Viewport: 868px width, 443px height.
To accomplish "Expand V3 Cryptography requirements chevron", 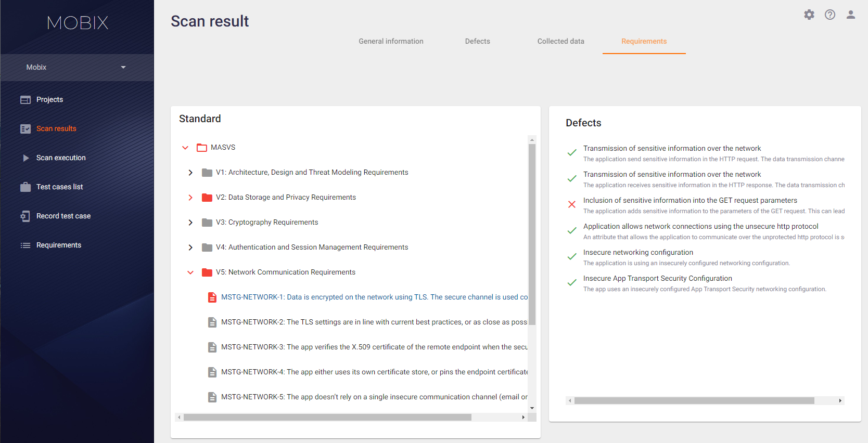I will pos(190,223).
